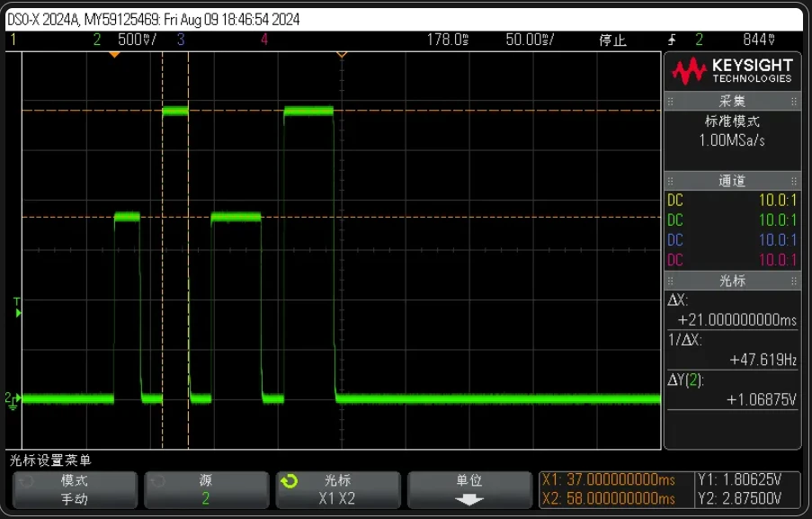Click the 停止 run status indicator
812x519 pixels.
(612, 40)
